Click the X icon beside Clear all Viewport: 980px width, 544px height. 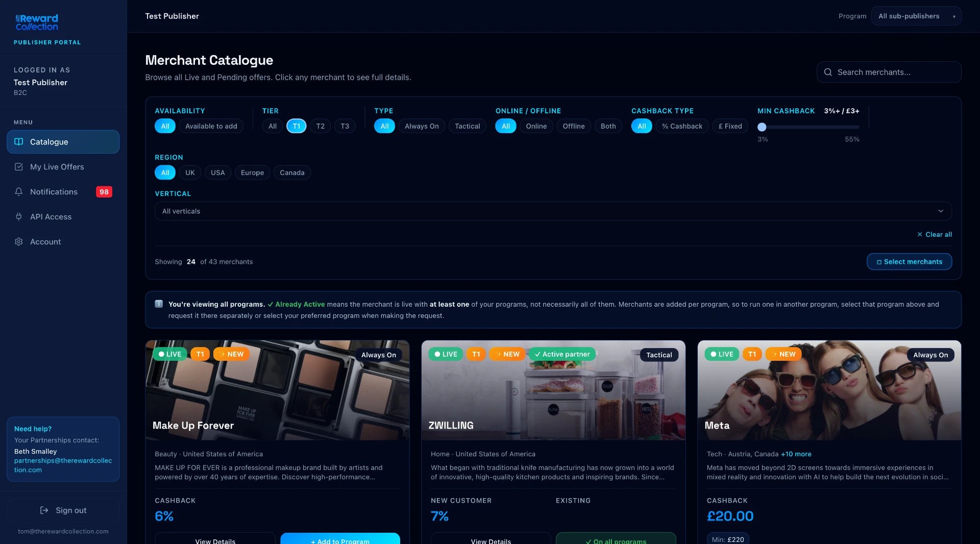click(x=920, y=235)
